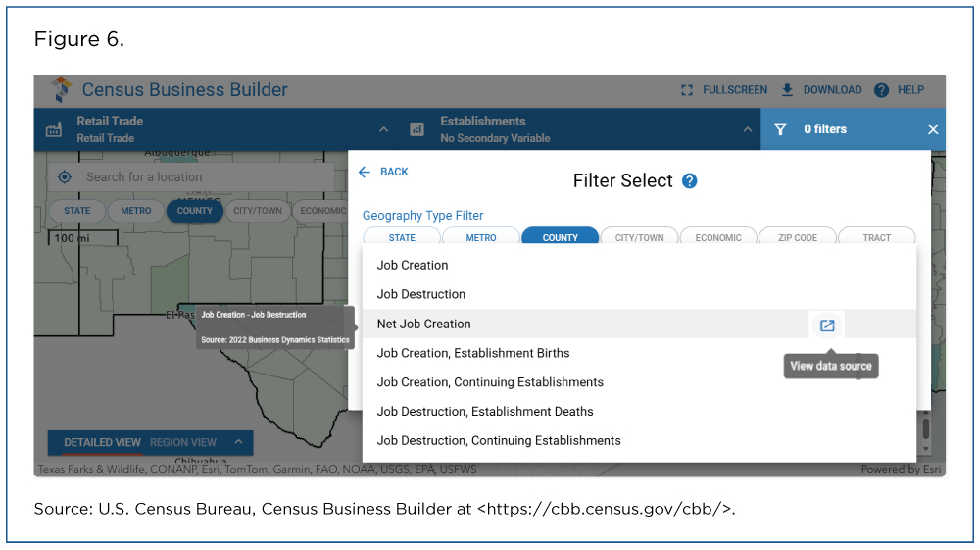Click the Filter Select help icon
980x550 pixels.
[x=690, y=181]
